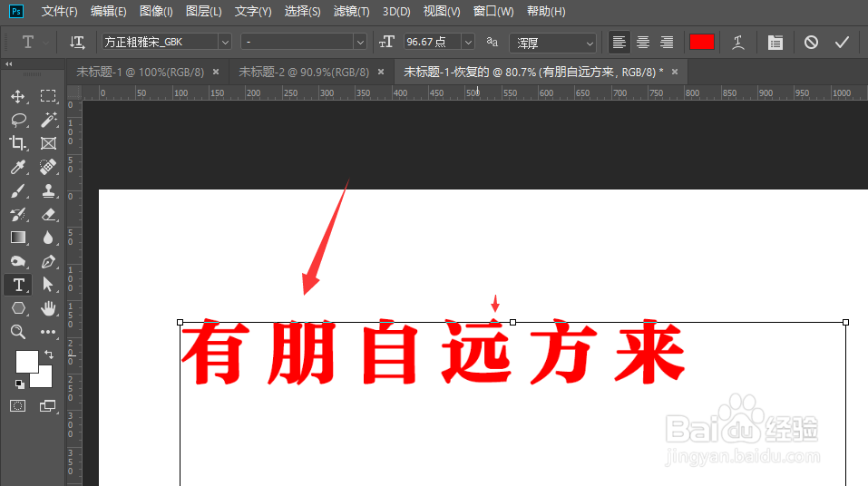The height and width of the screenshot is (486, 868).
Task: Select the Hand tool
Action: [48, 308]
